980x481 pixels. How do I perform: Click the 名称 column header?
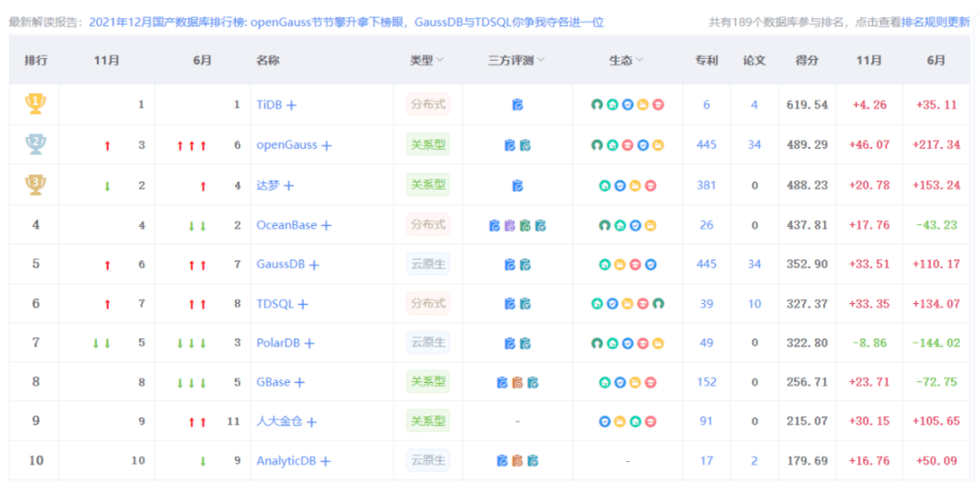[268, 61]
